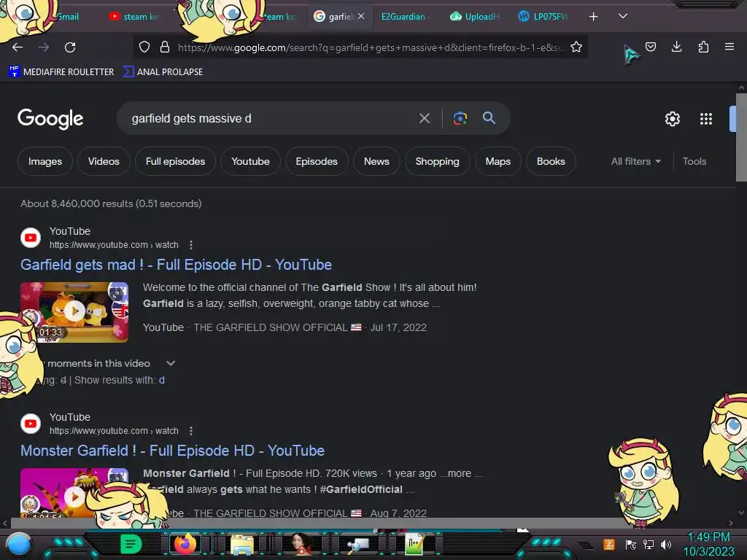747x560 pixels.
Task: Select Youtube filter chip
Action: coord(251,161)
